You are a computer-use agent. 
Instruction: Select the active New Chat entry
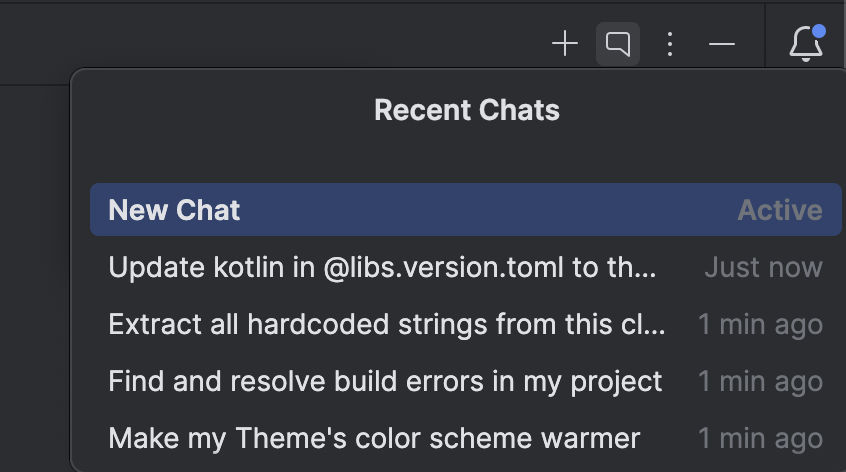pyautogui.click(x=175, y=210)
